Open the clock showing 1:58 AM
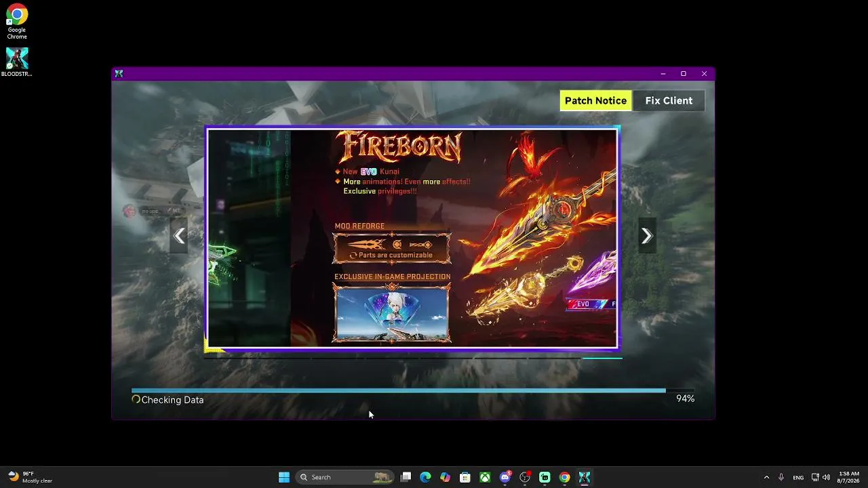This screenshot has width=868, height=488. [849, 477]
